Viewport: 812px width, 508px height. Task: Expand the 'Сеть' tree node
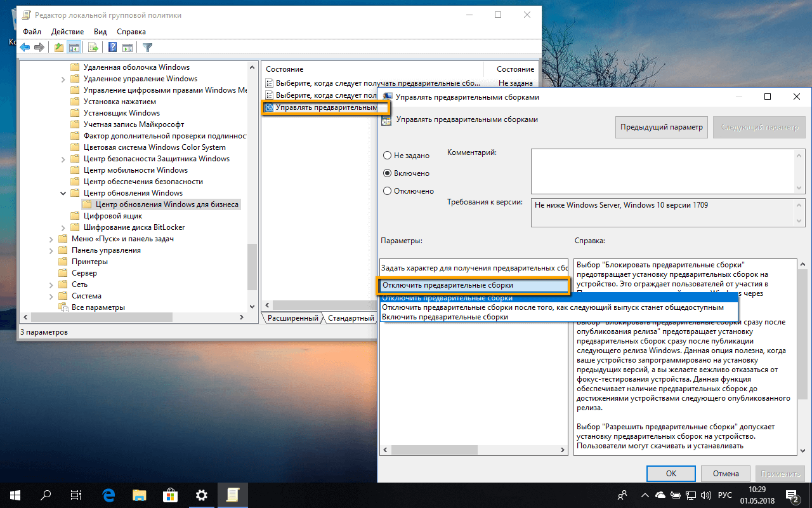pyautogui.click(x=51, y=284)
